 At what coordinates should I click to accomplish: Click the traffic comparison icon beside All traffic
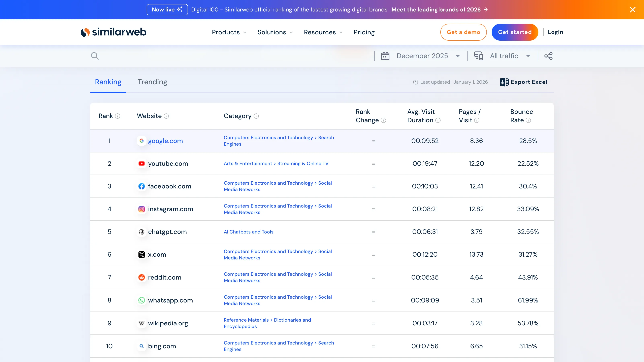click(479, 56)
